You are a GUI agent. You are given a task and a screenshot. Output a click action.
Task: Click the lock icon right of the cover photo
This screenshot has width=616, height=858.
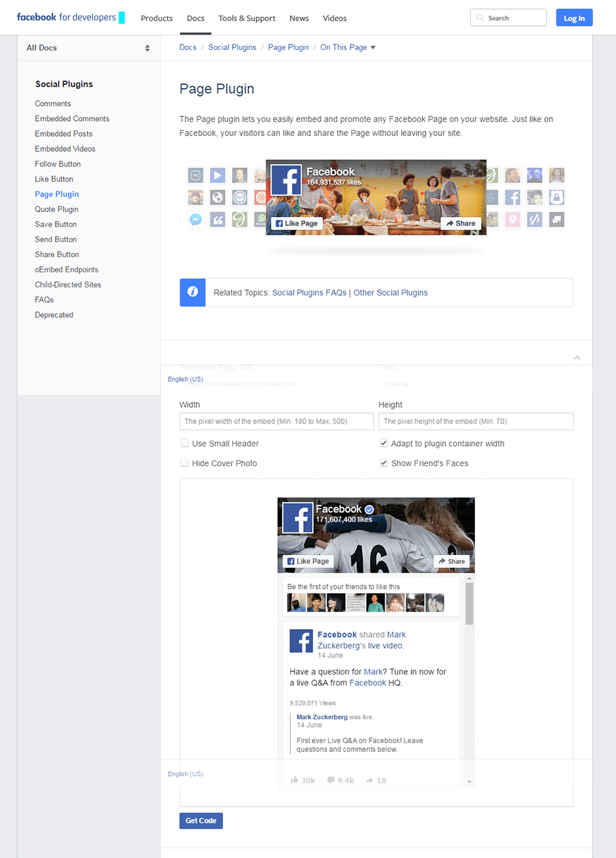pos(556,197)
